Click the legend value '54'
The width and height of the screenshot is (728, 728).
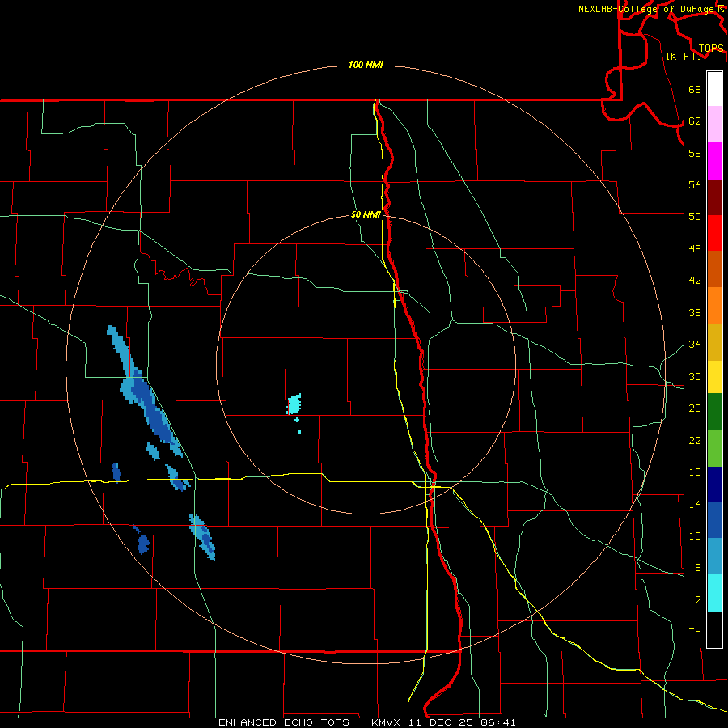coord(695,184)
